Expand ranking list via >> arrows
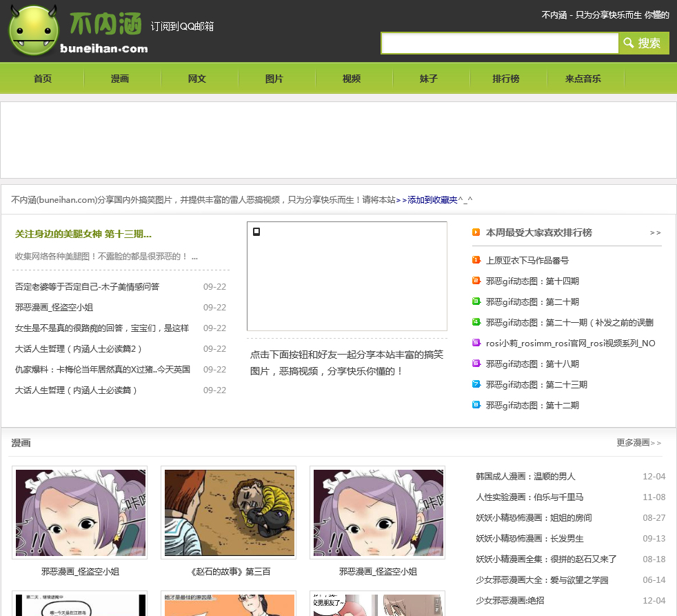The image size is (677, 616). pos(655,233)
